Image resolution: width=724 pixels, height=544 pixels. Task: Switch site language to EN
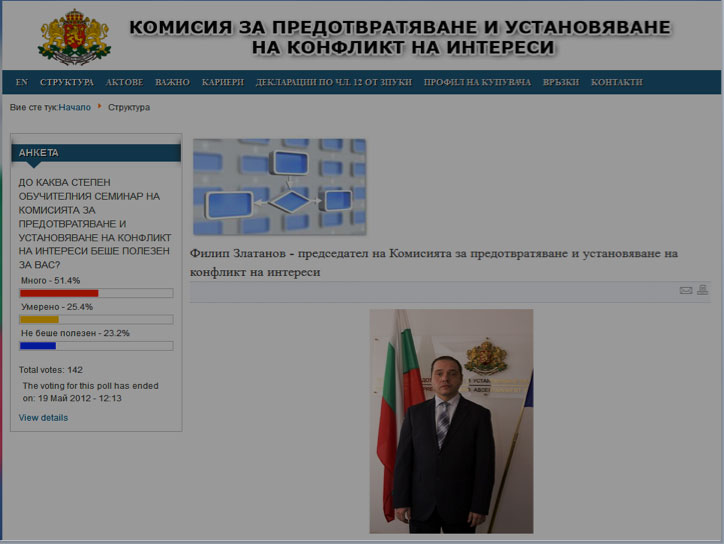[x=22, y=82]
